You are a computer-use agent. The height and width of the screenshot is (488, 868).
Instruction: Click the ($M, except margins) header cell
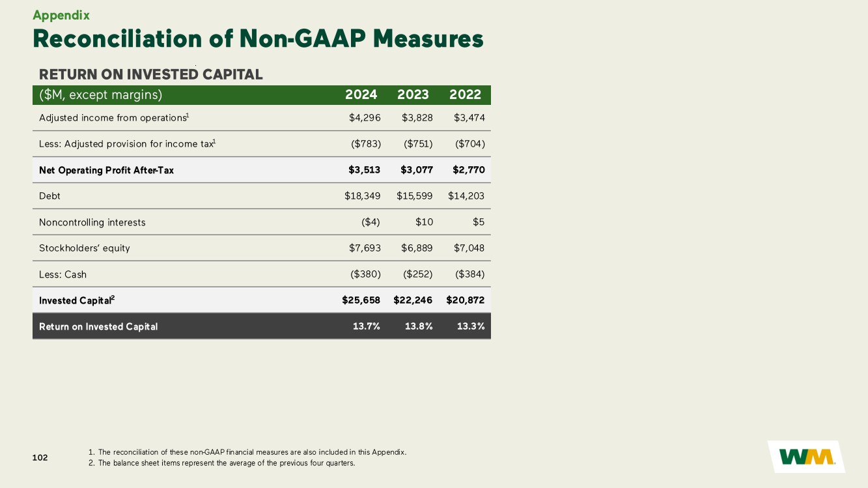click(100, 94)
